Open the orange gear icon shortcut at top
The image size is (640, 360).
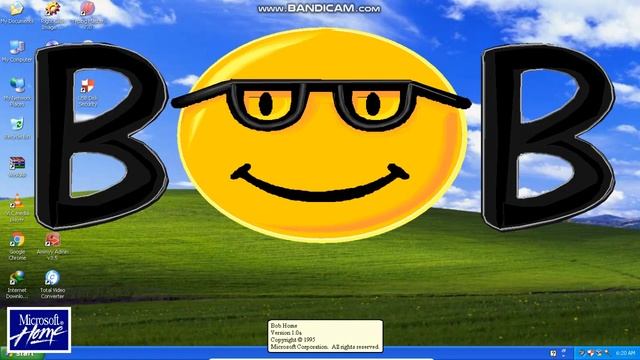click(53, 15)
